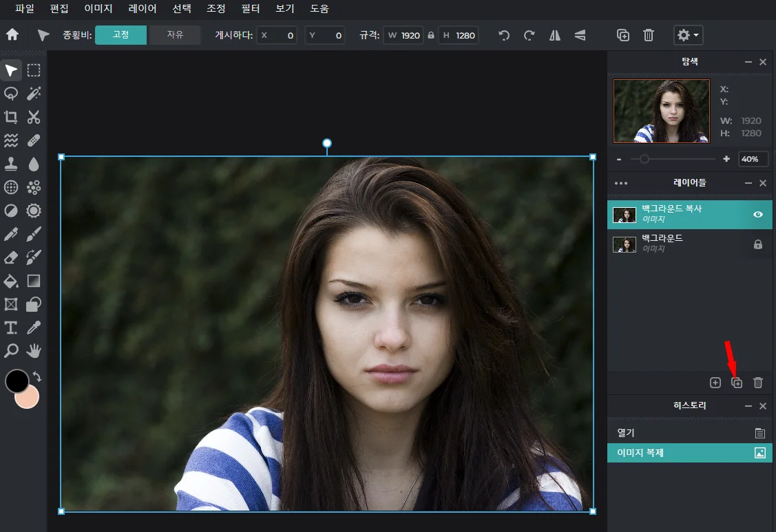Collapse the 탐색 navigator panel
This screenshot has width=776, height=532.
(748, 62)
